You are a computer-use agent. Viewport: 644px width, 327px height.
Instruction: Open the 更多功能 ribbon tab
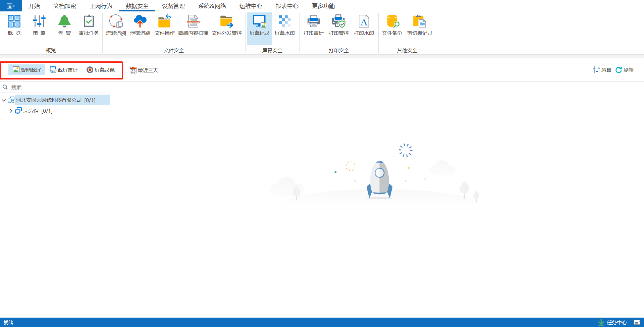point(323,6)
